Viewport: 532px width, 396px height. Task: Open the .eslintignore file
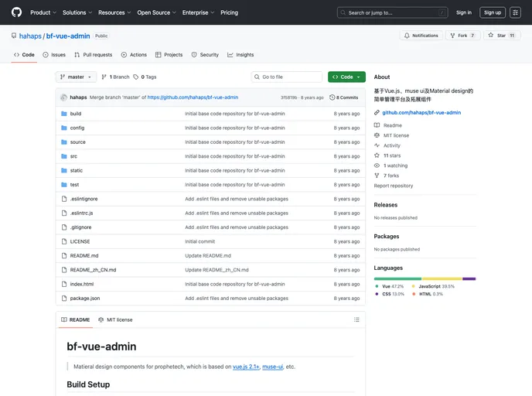point(84,200)
